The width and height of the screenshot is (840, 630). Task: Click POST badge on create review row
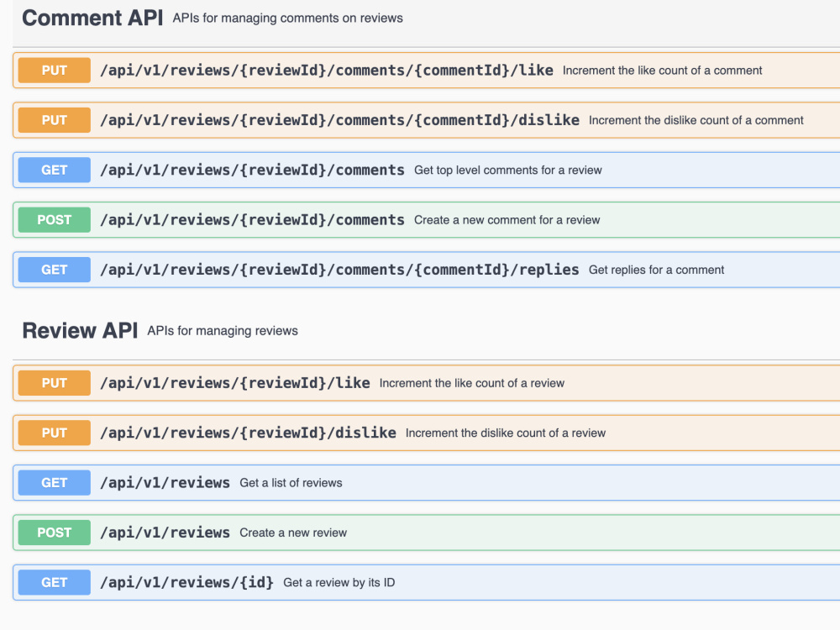pyautogui.click(x=54, y=533)
